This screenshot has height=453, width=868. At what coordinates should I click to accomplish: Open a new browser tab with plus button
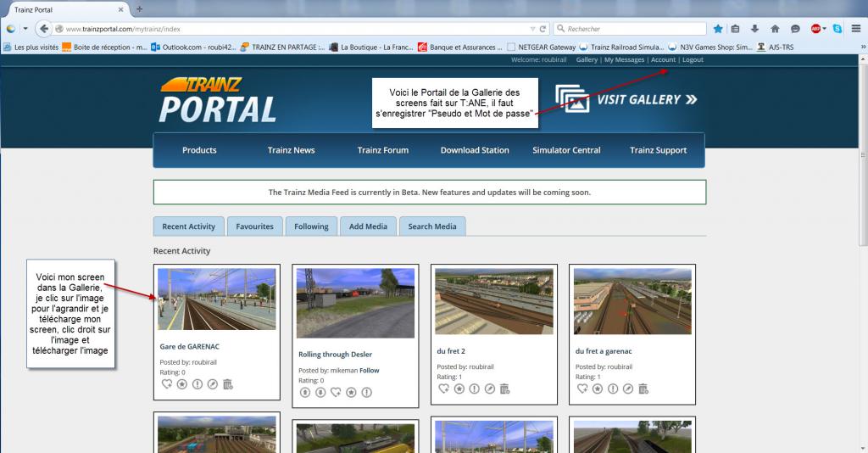click(x=140, y=8)
